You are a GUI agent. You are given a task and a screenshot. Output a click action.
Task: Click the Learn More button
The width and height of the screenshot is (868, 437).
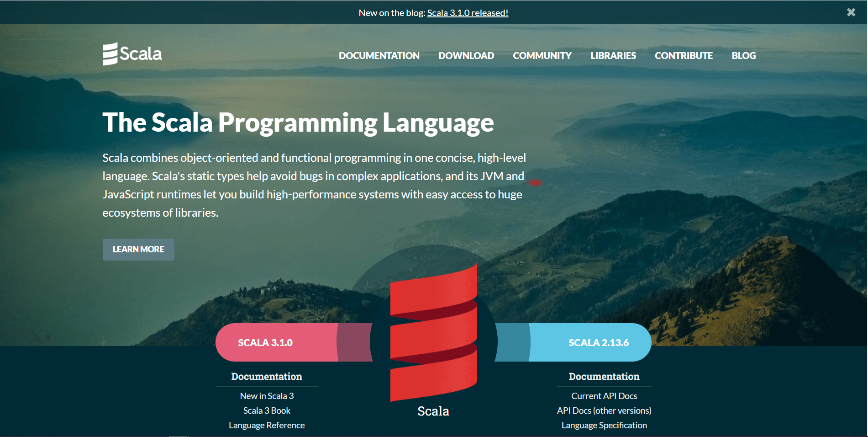pos(138,250)
